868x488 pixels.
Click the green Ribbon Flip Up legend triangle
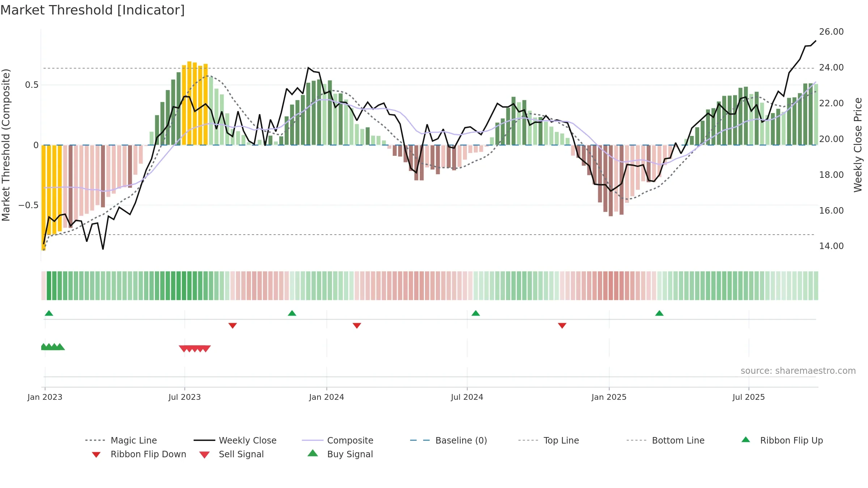coord(746,440)
